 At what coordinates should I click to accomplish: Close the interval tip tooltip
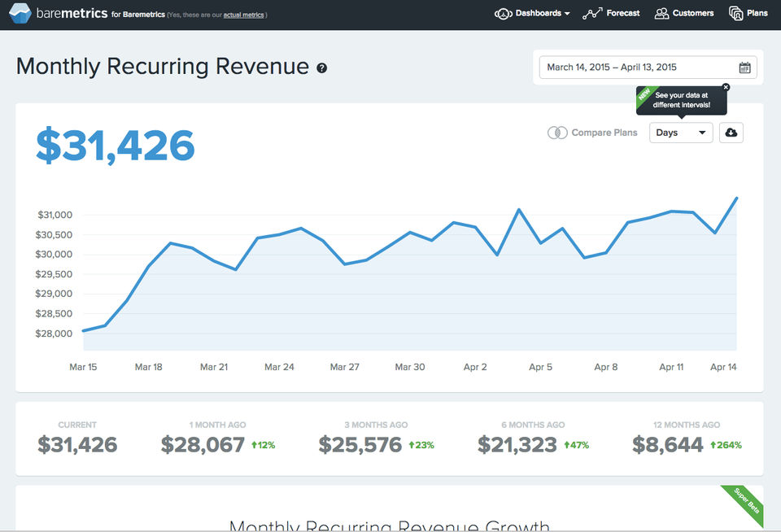pyautogui.click(x=726, y=87)
